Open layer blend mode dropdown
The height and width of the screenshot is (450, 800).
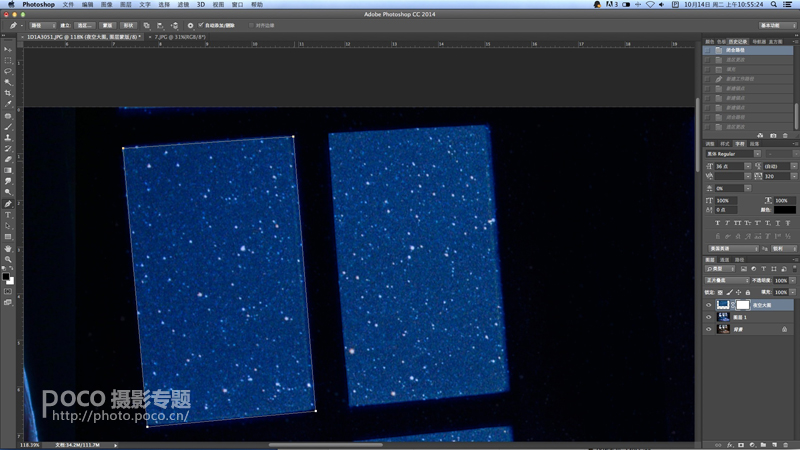tap(727, 280)
